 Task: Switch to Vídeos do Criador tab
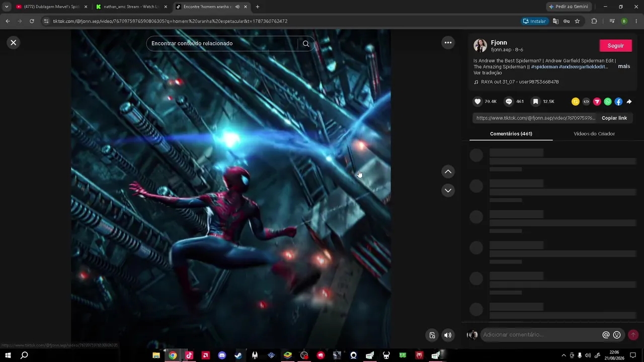(x=594, y=134)
